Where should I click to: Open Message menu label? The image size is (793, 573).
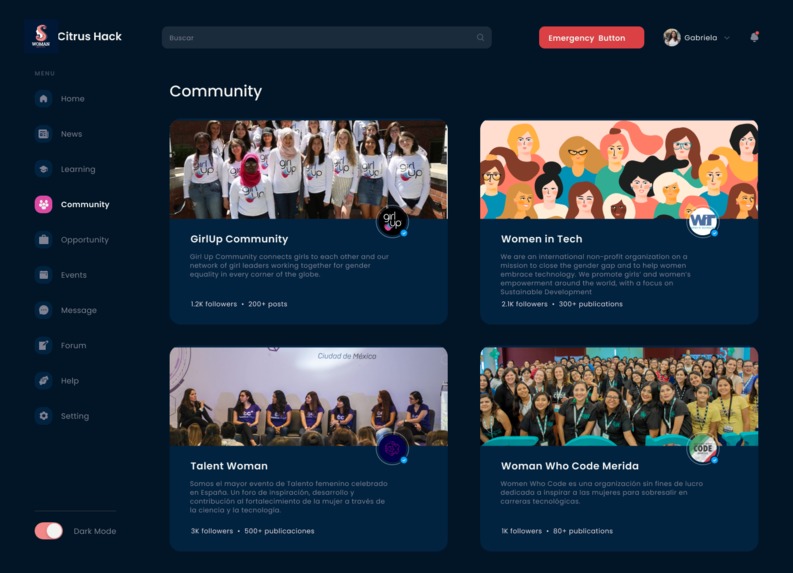click(x=78, y=310)
